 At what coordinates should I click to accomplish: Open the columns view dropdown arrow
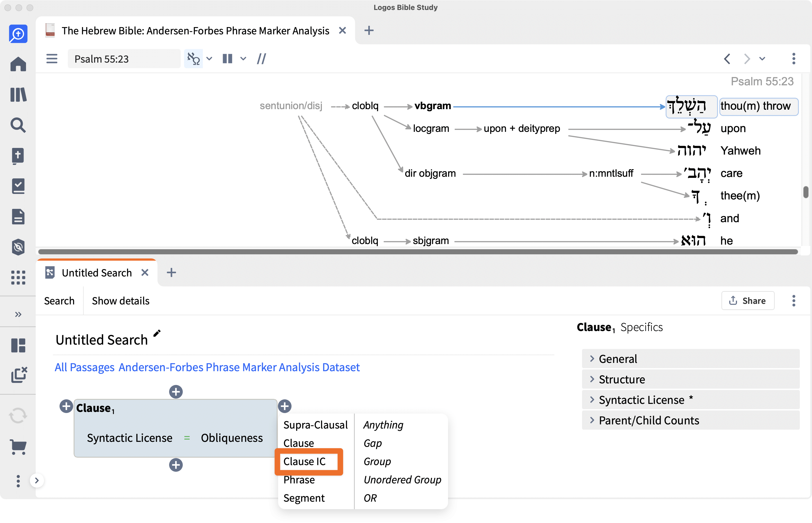[243, 59]
